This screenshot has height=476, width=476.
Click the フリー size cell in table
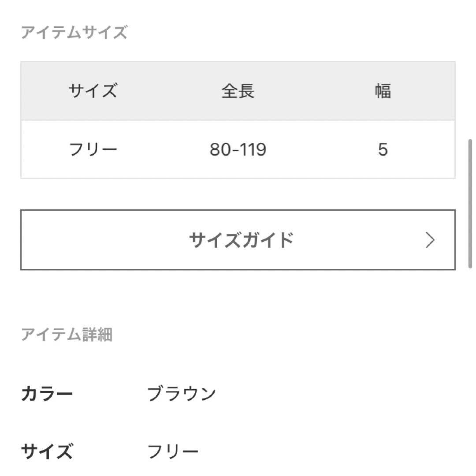pyautogui.click(x=93, y=149)
